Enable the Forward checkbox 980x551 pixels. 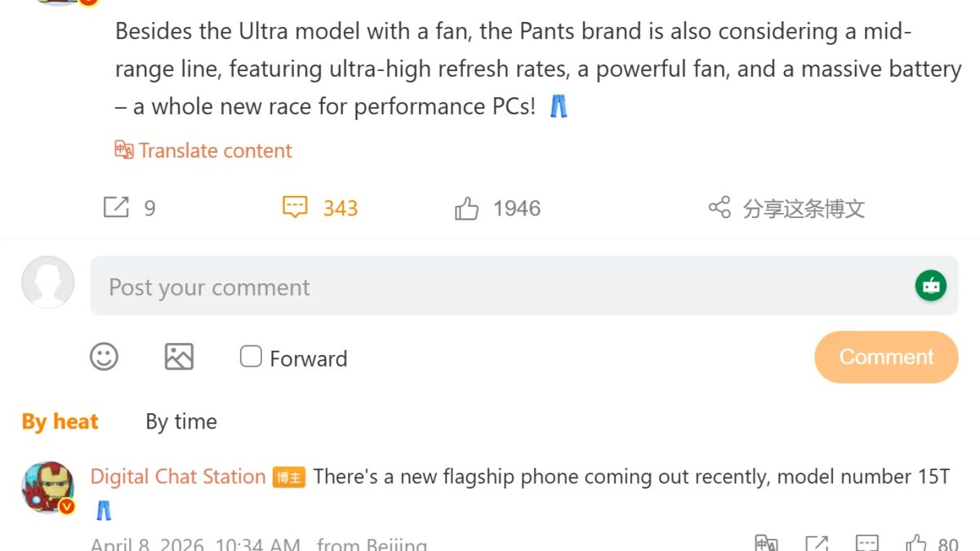click(251, 357)
